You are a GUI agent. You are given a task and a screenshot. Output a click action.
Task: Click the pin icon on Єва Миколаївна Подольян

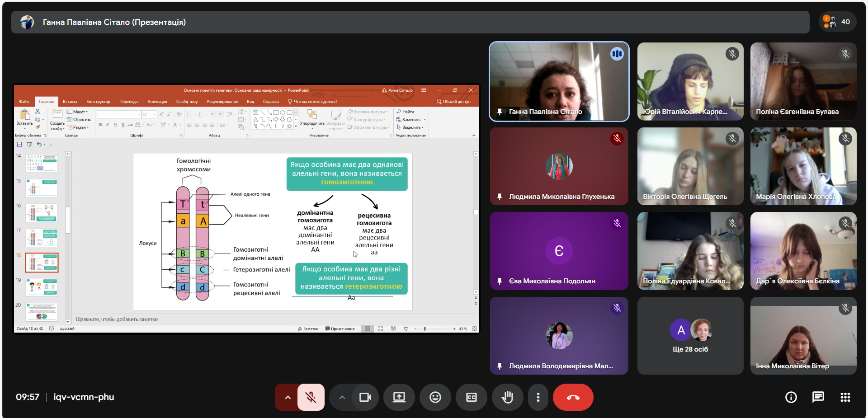click(500, 281)
